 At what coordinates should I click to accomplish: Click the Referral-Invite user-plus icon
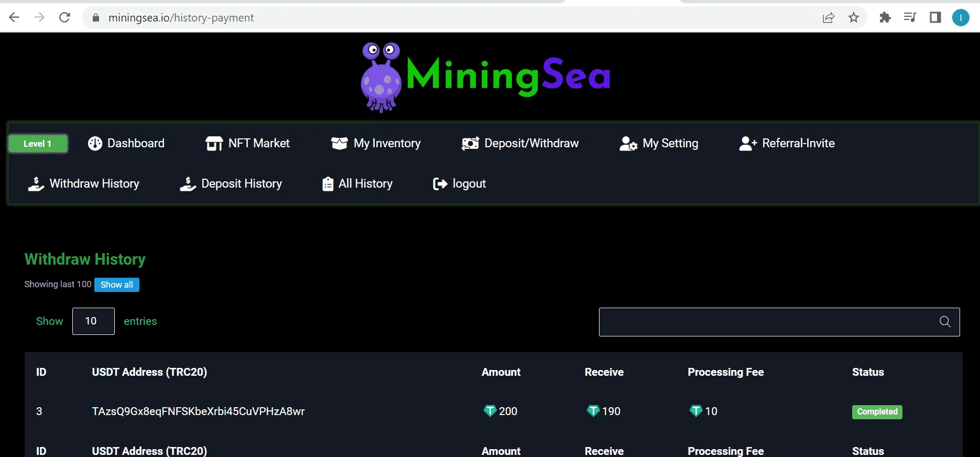coord(748,144)
